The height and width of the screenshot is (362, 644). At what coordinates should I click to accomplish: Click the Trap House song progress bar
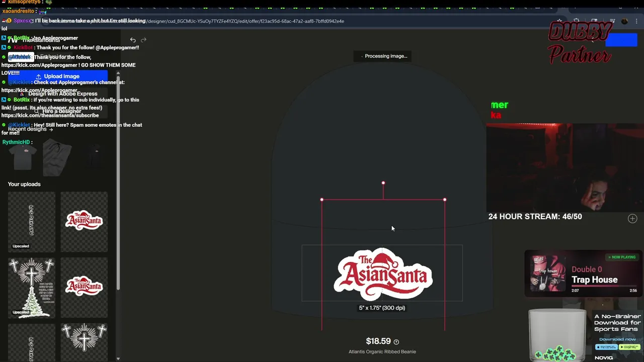[x=604, y=287]
